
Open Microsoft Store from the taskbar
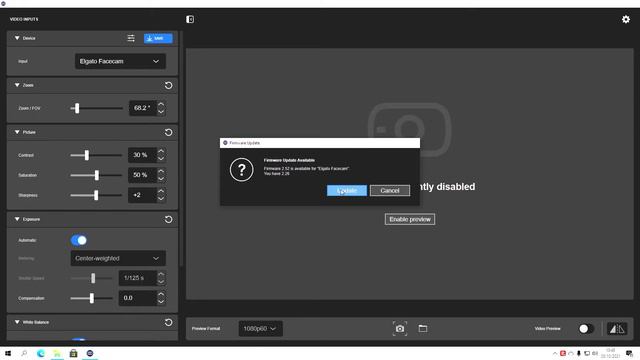click(x=73, y=353)
